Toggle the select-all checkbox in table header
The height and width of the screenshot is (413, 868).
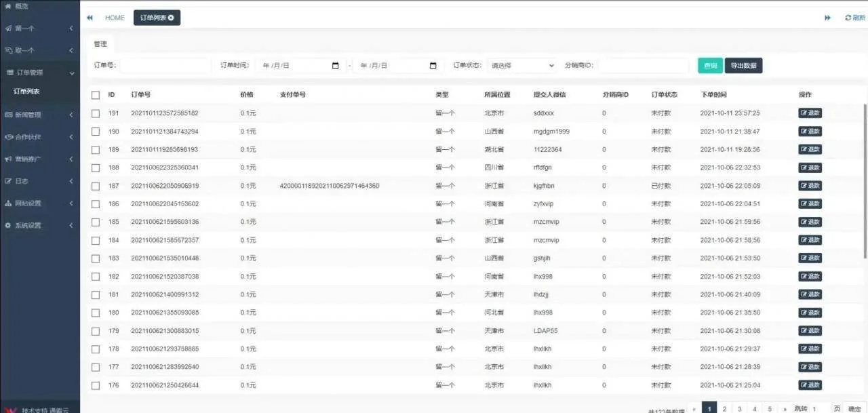(x=95, y=95)
